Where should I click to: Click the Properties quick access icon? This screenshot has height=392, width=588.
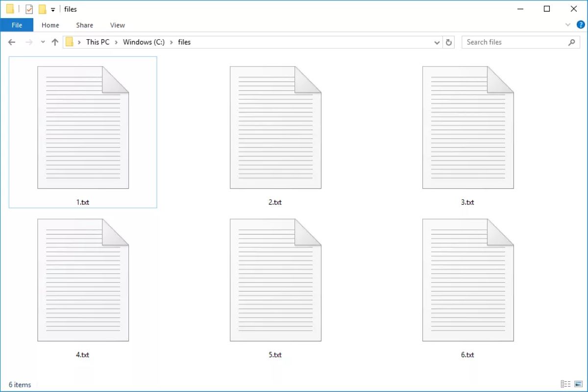click(29, 9)
